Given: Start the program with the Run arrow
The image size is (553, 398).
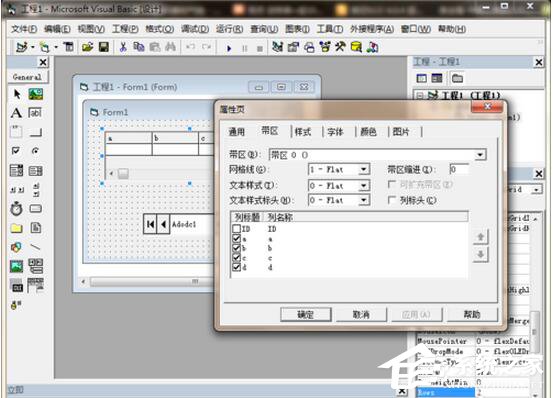Looking at the screenshot, I should pyautogui.click(x=229, y=48).
